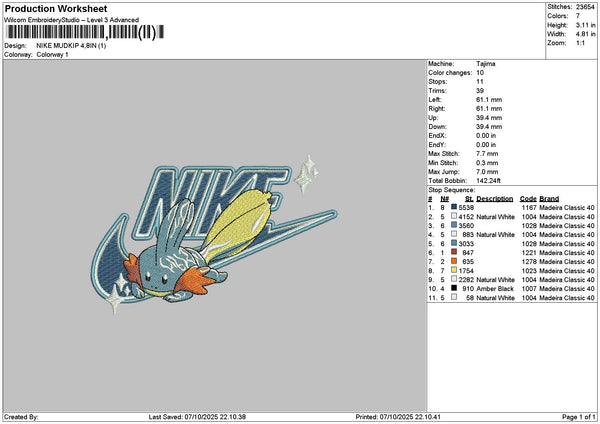This screenshot has width=600, height=424.
Task: Select the design name 'NIKE MUDKIP 4,8IN (1)'
Action: pyautogui.click(x=71, y=46)
